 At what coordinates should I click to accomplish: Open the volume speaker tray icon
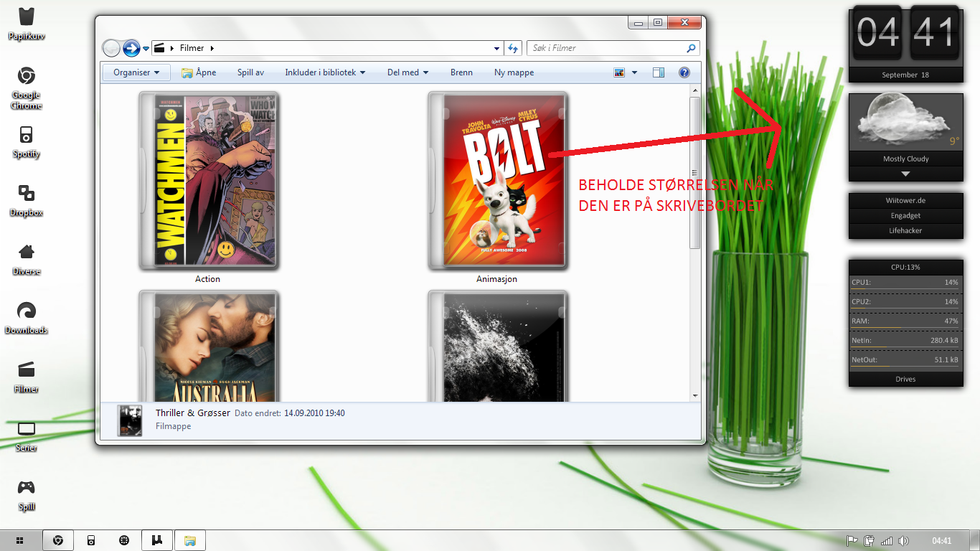click(x=903, y=541)
